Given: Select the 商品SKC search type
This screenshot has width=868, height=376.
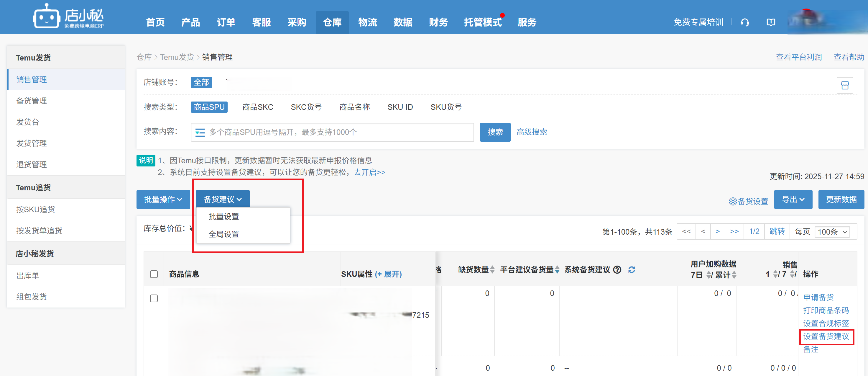Looking at the screenshot, I should [257, 107].
